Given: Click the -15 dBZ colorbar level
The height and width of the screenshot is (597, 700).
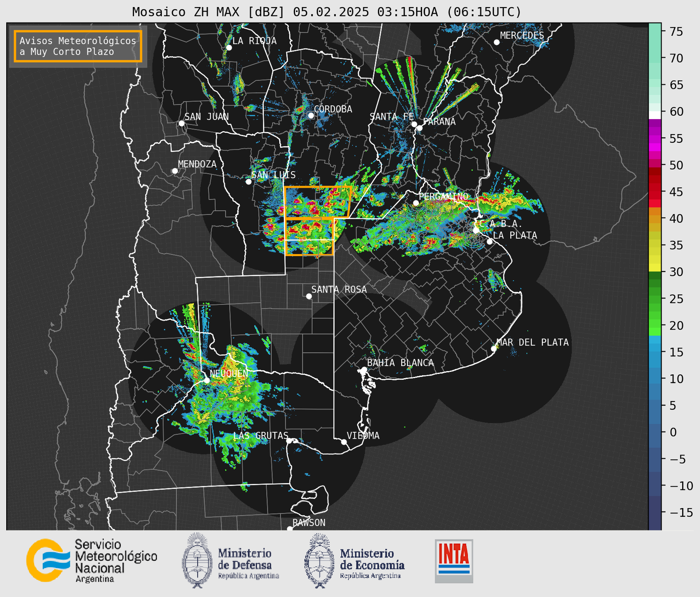Looking at the screenshot, I should pyautogui.click(x=655, y=512).
